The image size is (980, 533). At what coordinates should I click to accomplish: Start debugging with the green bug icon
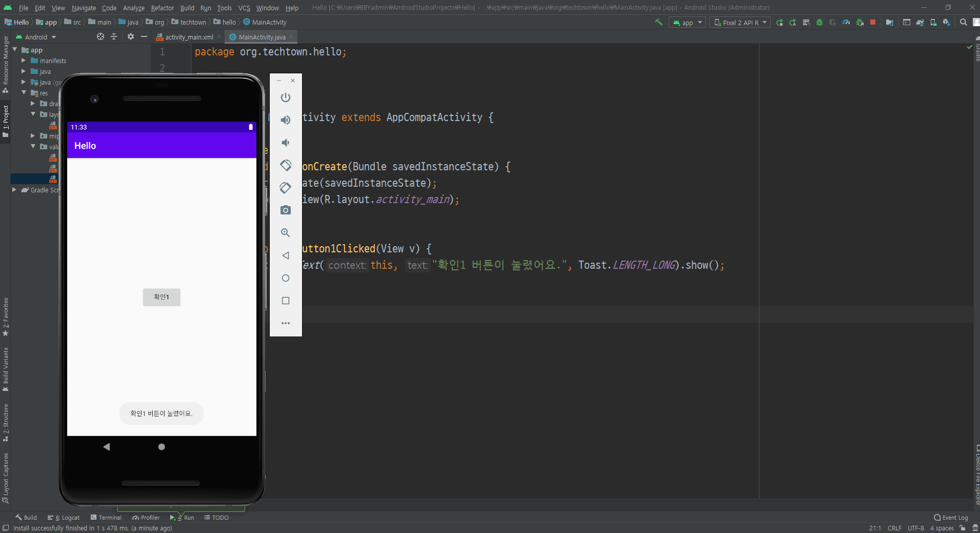click(819, 23)
